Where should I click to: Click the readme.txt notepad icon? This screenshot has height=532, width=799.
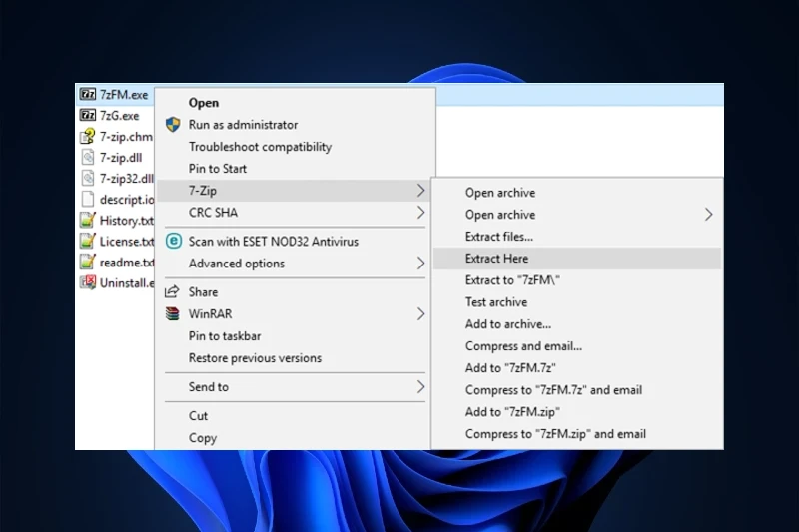(88, 262)
